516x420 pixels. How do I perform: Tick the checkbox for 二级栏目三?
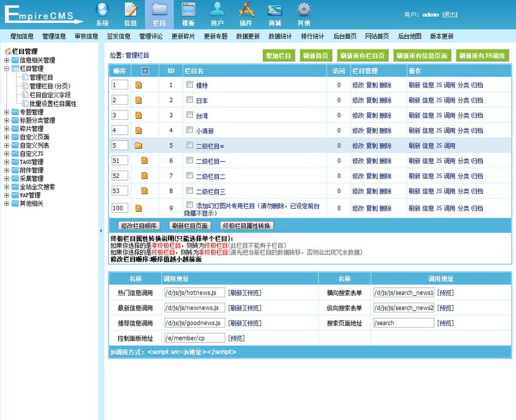[190, 190]
